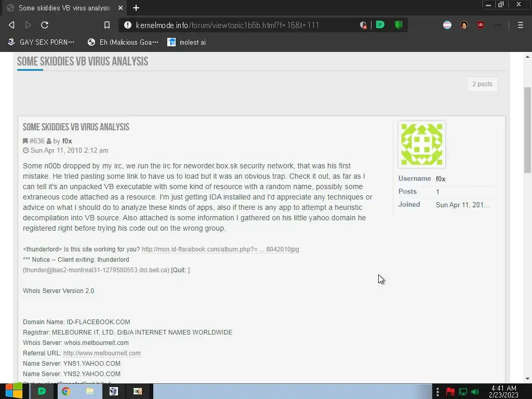This screenshot has width=532, height=399.
Task: Open the clock showing 4:41 AM
Action: coord(504,392)
